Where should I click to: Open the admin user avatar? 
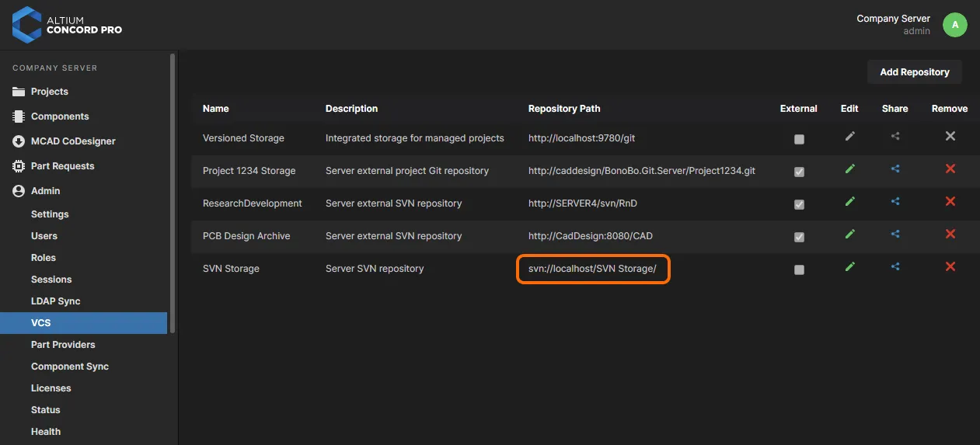tap(955, 25)
